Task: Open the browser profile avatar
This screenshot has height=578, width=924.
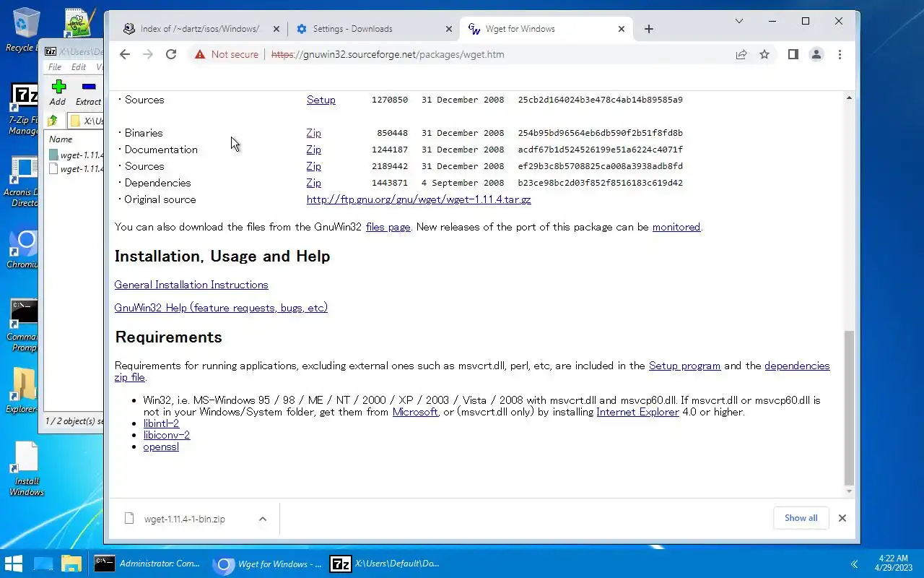Action: [816, 54]
